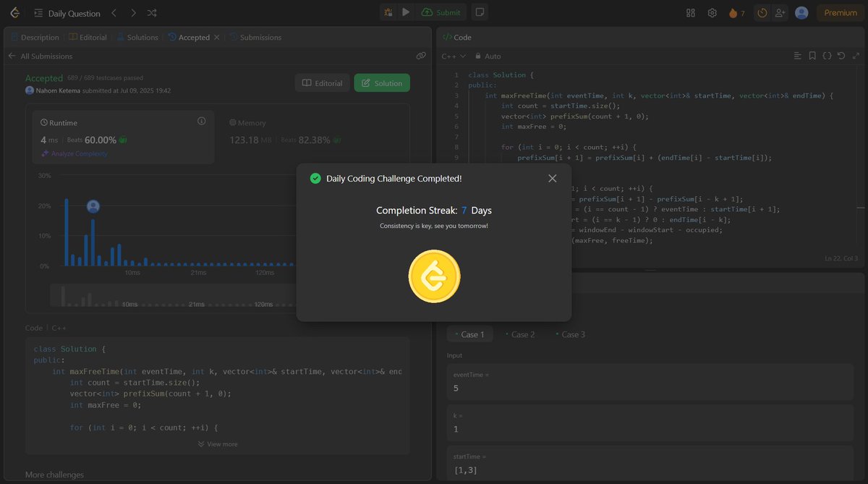Reset code to default icon
The width and height of the screenshot is (868, 484).
pyautogui.click(x=841, y=56)
